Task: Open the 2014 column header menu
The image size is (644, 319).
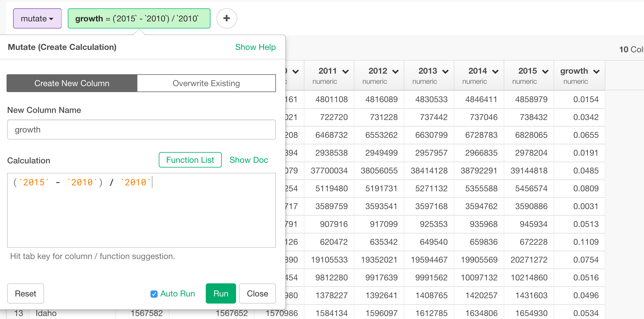Action: [495, 71]
